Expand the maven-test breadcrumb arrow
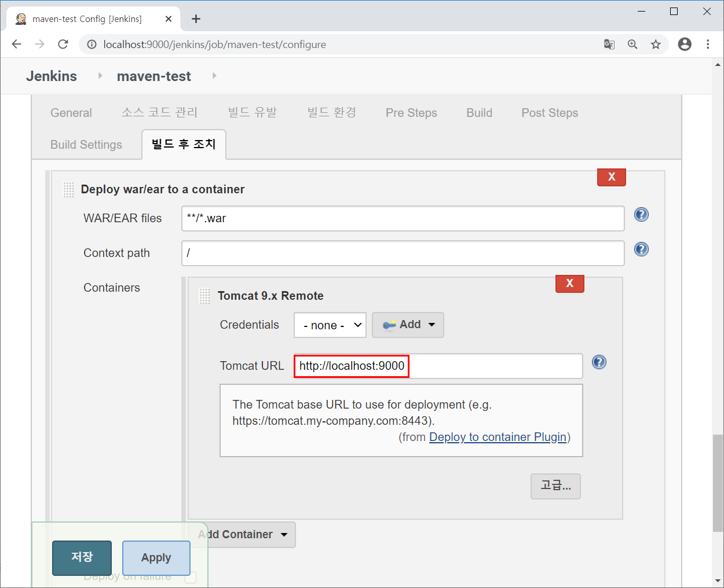 (214, 76)
